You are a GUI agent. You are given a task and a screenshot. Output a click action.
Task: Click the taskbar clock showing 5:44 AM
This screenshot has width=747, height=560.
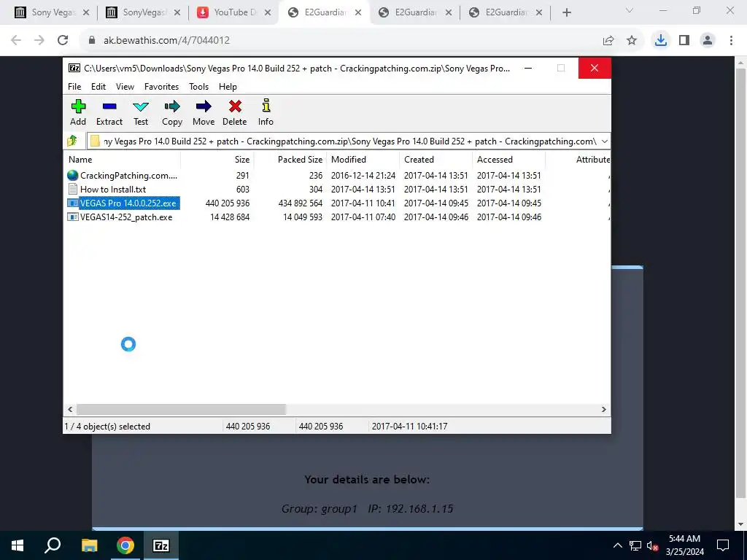(684, 545)
